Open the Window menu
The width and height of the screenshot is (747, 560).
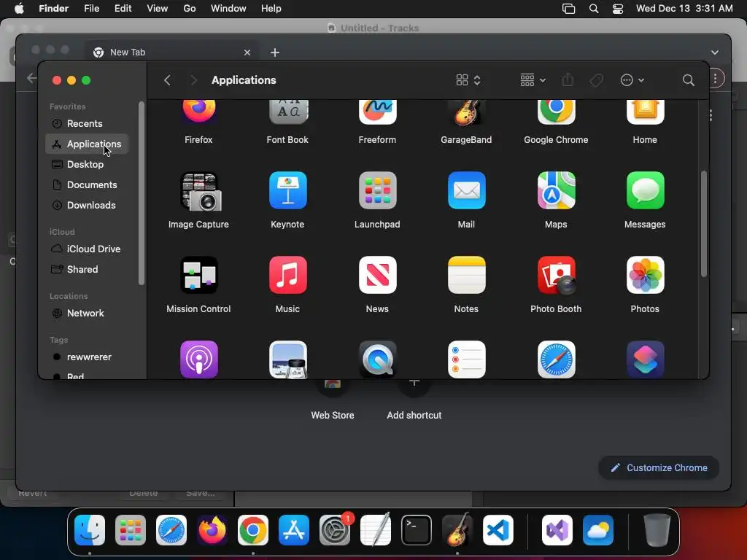click(228, 9)
